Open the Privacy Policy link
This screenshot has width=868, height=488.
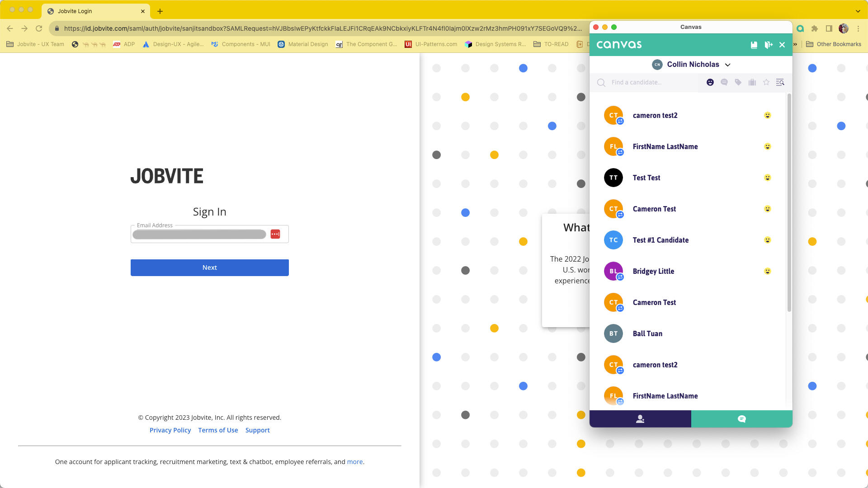tap(170, 430)
